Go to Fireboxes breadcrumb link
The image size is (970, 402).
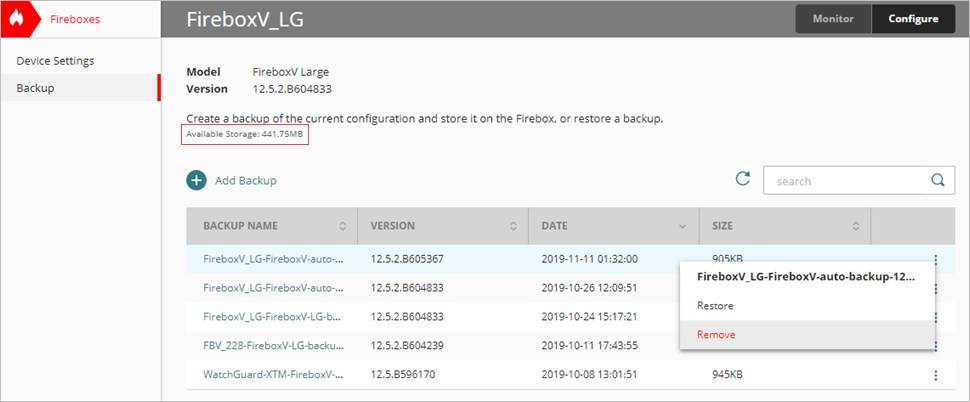coord(75,19)
